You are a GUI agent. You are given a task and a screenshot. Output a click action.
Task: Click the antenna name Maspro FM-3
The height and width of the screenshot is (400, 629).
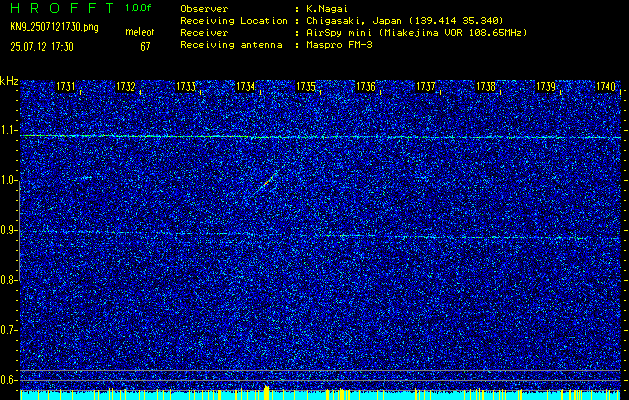339,45
